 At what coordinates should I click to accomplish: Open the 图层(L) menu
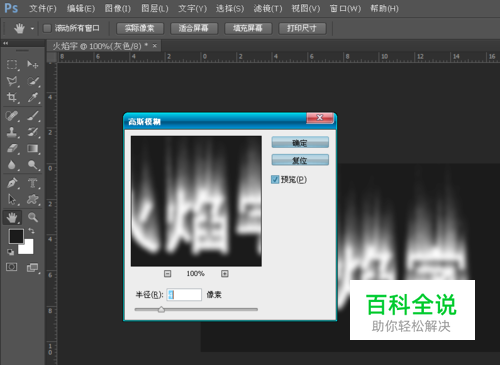pyautogui.click(x=155, y=8)
